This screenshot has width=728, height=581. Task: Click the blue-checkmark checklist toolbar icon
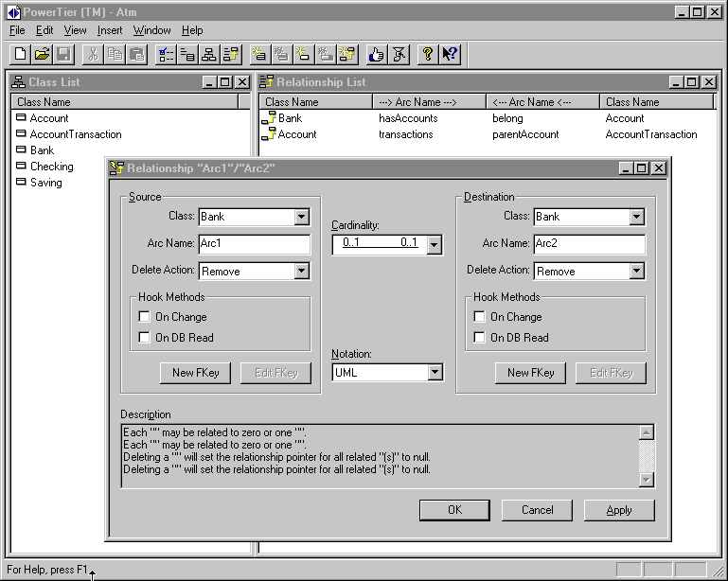click(x=166, y=54)
